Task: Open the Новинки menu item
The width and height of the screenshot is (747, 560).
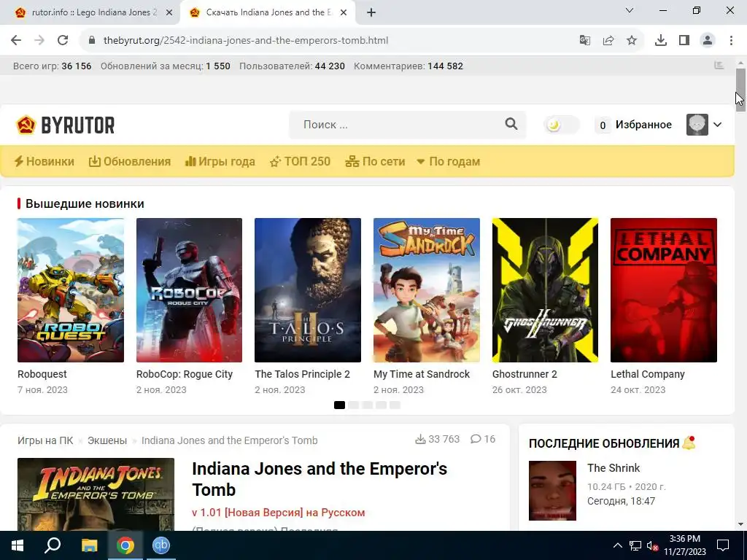Action: 44,161
